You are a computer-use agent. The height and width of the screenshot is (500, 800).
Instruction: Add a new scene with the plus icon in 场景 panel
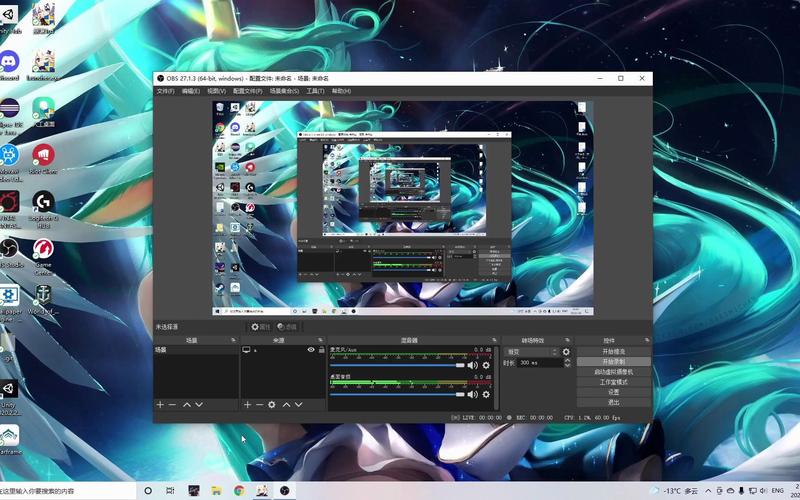pyautogui.click(x=160, y=405)
